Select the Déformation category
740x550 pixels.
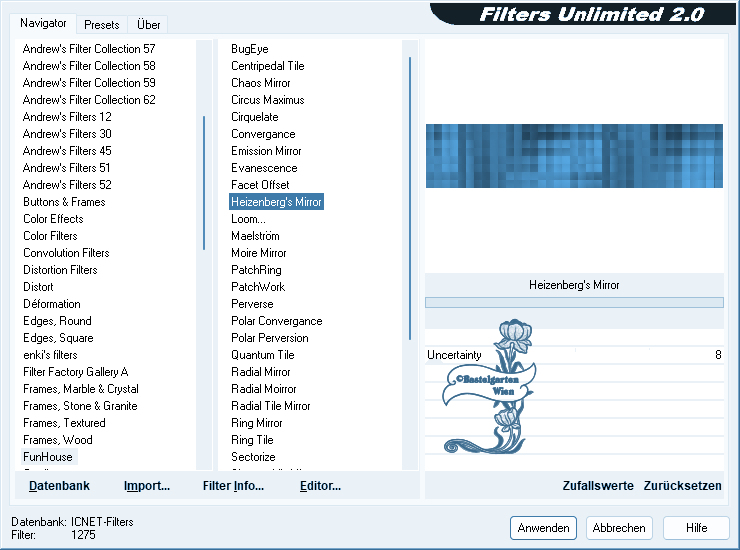click(x=51, y=304)
